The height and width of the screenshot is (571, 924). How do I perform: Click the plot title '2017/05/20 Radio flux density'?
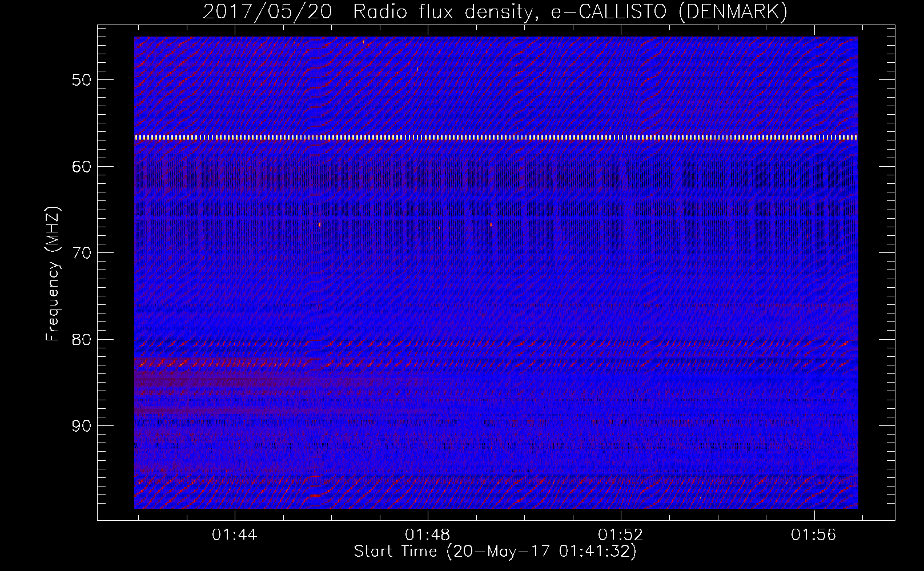tap(495, 11)
